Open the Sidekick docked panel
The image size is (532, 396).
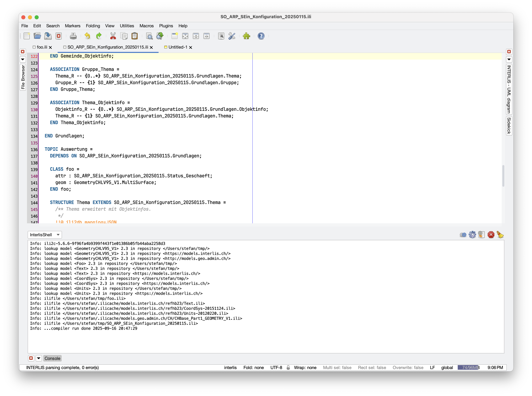pos(509,126)
